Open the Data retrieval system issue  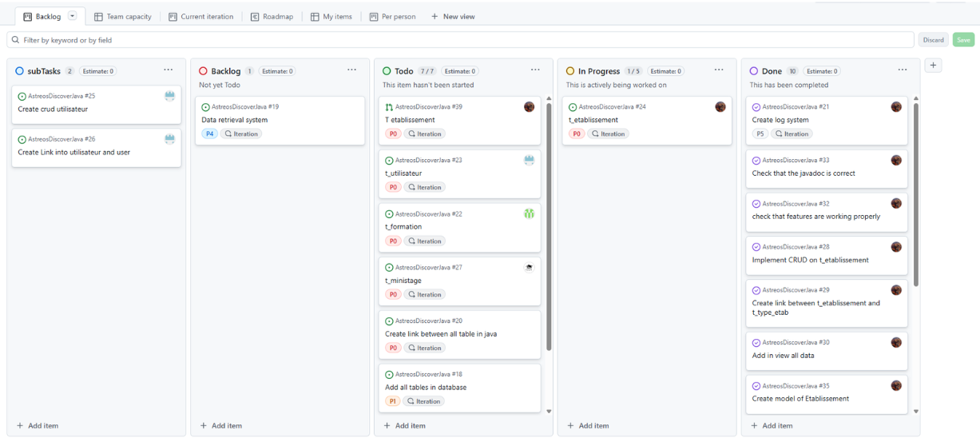(x=234, y=120)
